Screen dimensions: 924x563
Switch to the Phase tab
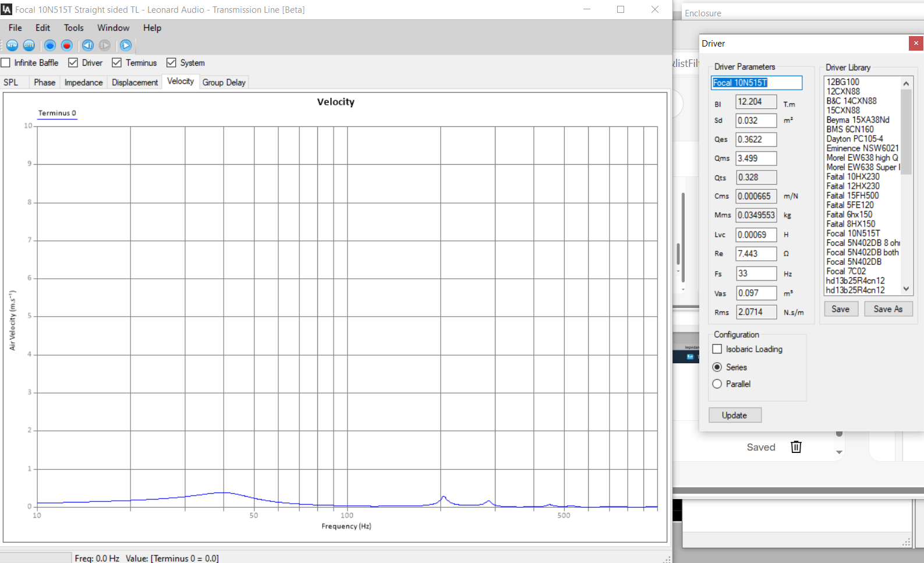[x=44, y=82]
